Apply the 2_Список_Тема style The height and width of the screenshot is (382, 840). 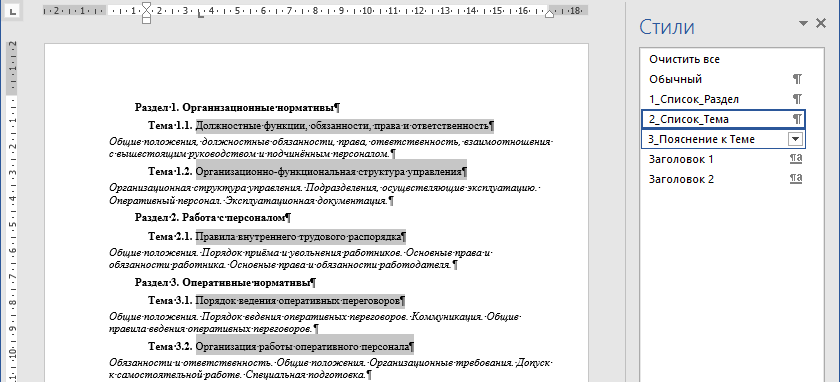tap(723, 119)
